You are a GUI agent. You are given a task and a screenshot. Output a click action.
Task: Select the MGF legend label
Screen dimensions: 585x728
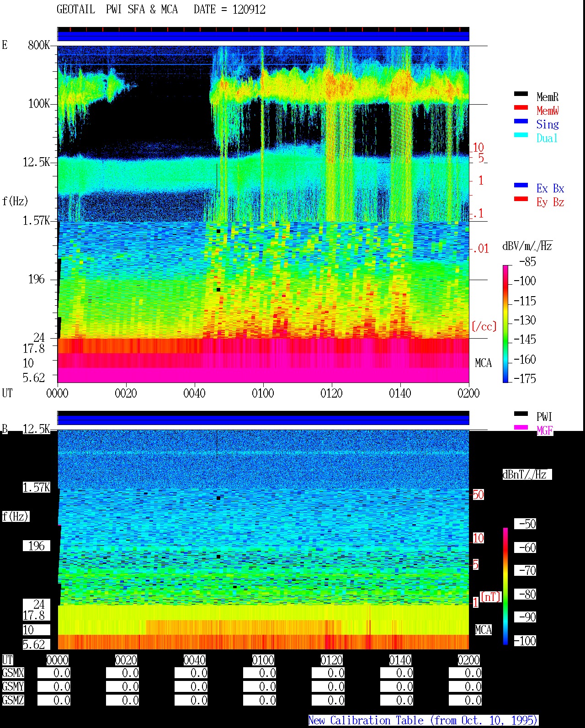click(544, 430)
